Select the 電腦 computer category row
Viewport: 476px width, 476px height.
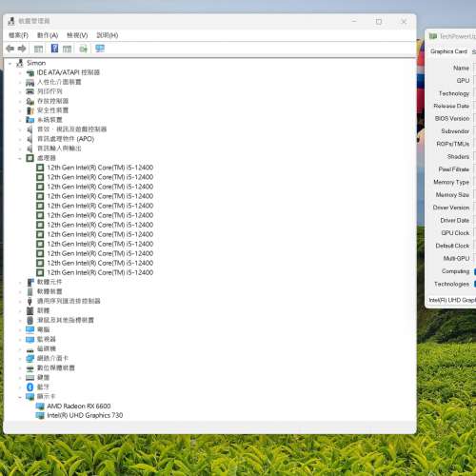pos(43,329)
